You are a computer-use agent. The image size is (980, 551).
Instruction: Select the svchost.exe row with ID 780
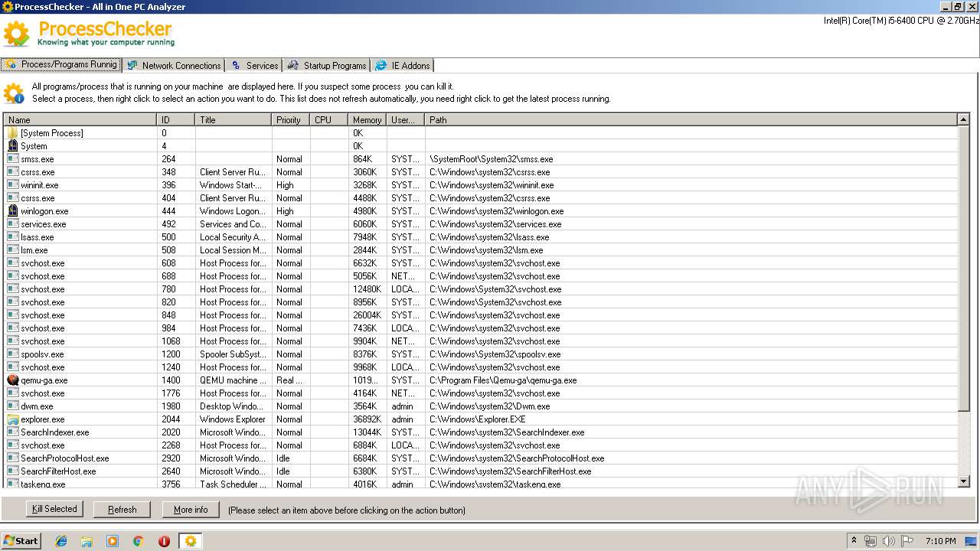pos(481,289)
